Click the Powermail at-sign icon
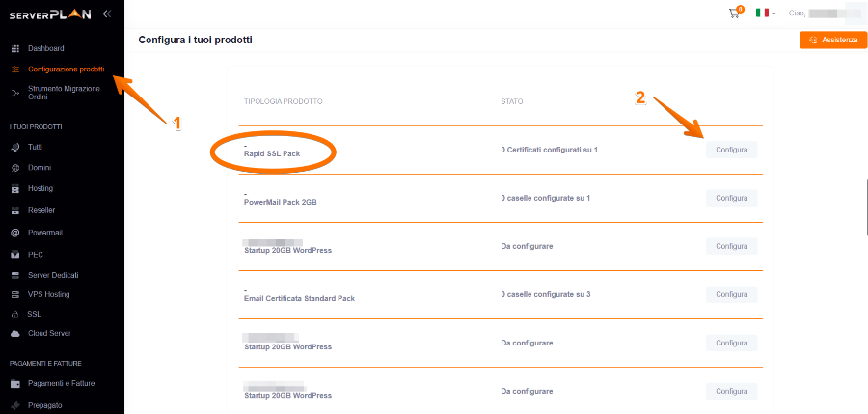 click(x=15, y=233)
